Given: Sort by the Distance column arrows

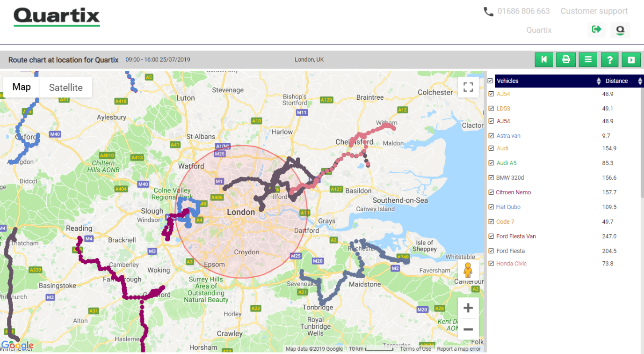Looking at the screenshot, I should 640,81.
